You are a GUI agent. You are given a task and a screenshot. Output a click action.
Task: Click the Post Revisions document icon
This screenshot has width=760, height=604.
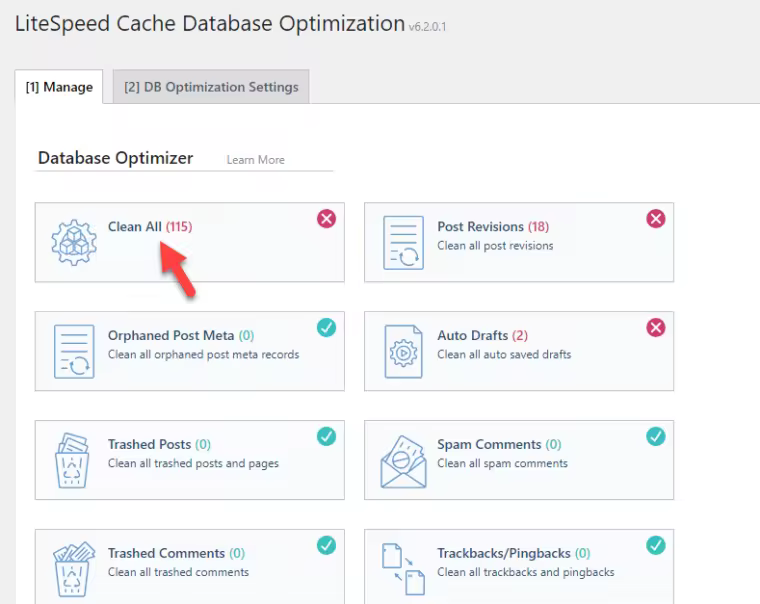tap(403, 242)
